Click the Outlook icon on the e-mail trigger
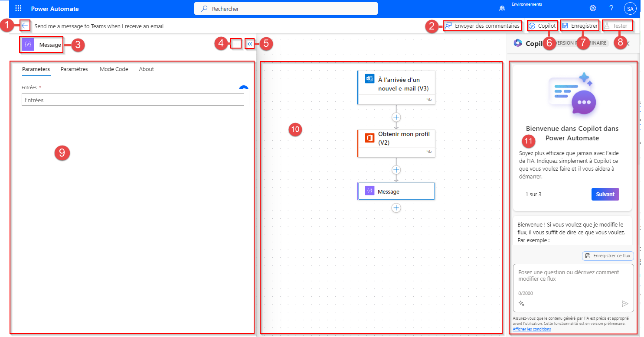 coord(369,79)
